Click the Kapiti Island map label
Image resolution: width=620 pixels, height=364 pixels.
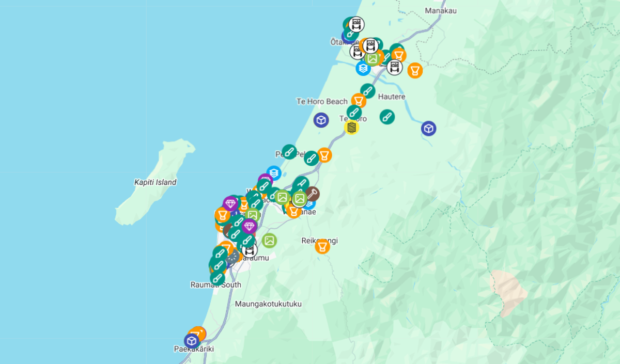pyautogui.click(x=155, y=182)
